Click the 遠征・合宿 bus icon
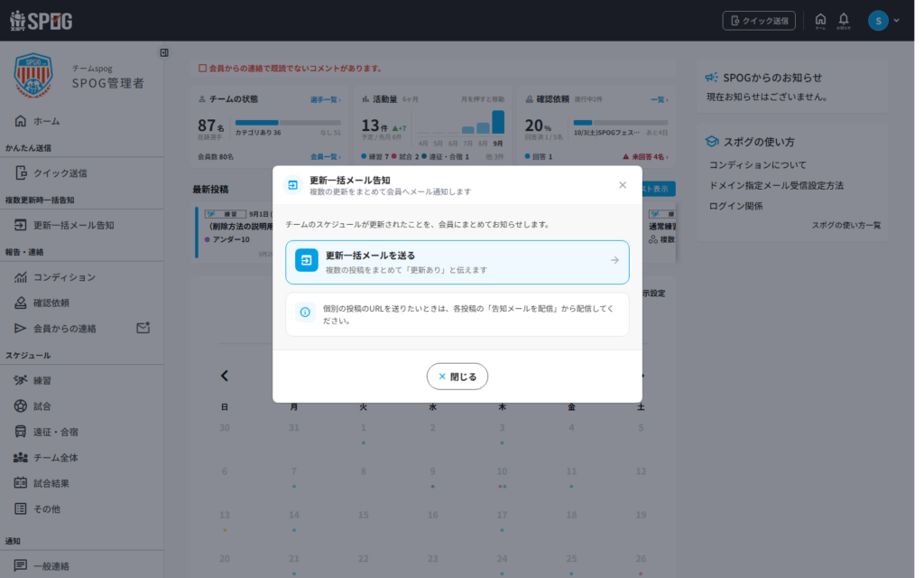This screenshot has width=924, height=578. point(21,432)
